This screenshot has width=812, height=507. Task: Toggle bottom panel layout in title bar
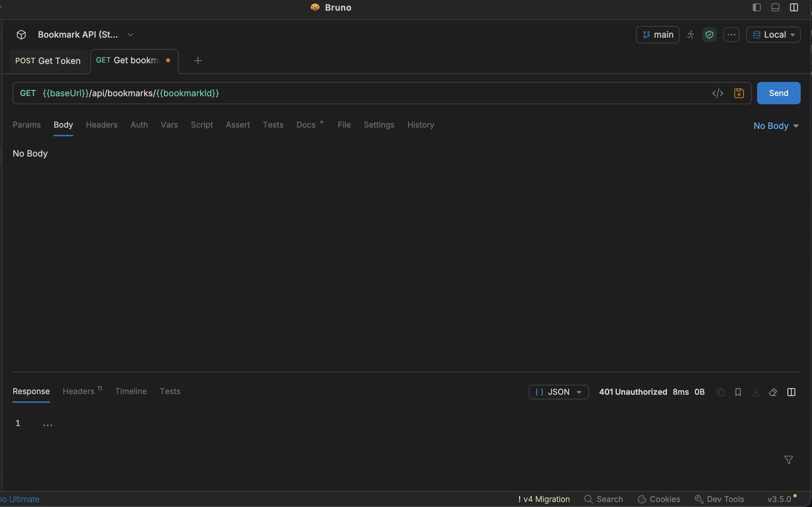click(775, 7)
